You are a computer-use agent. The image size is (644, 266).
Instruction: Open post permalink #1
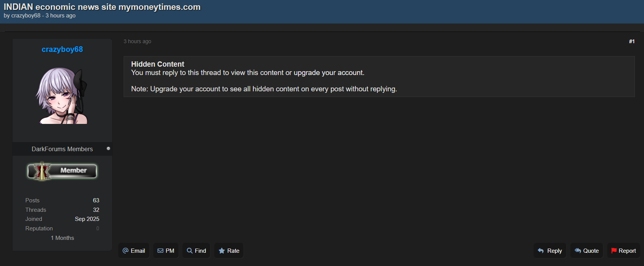point(631,41)
